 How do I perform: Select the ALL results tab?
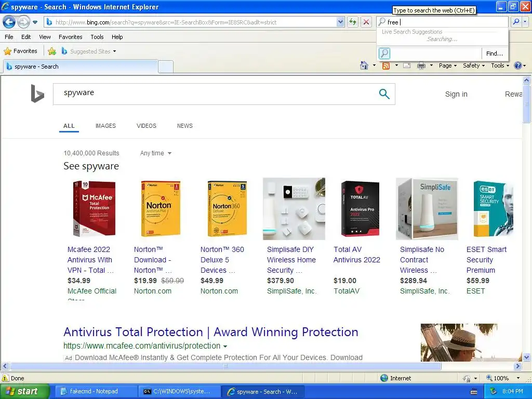pyautogui.click(x=69, y=126)
